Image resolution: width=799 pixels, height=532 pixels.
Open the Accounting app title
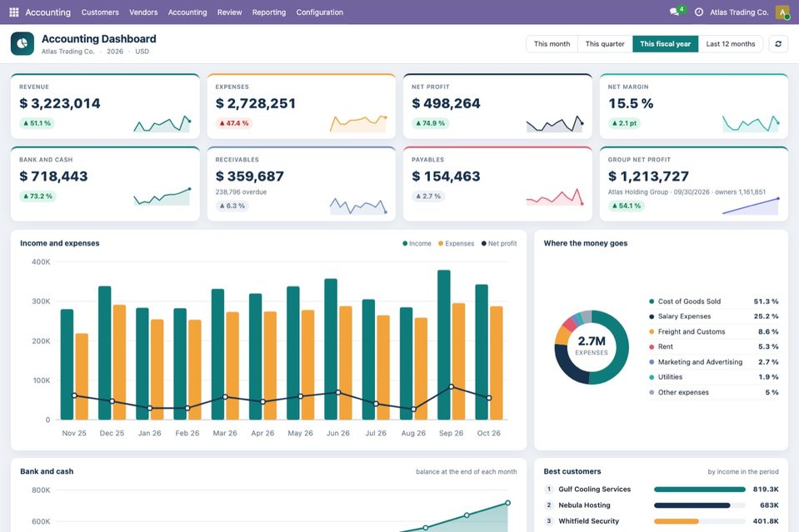[47, 12]
